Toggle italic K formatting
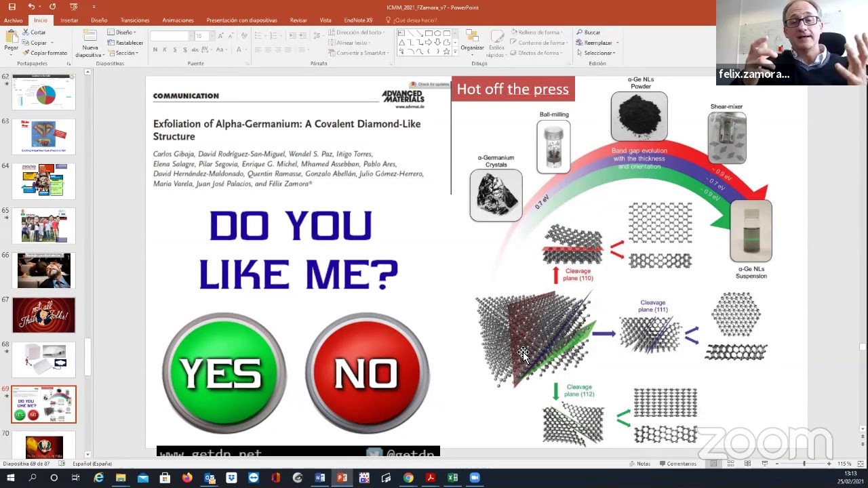This screenshot has width=868, height=488. (165, 49)
